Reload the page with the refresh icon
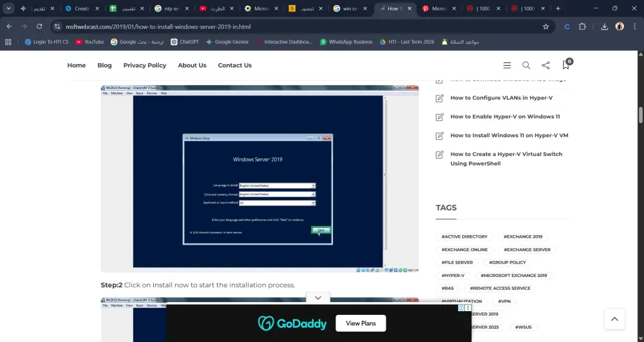644x342 pixels. (x=39, y=26)
